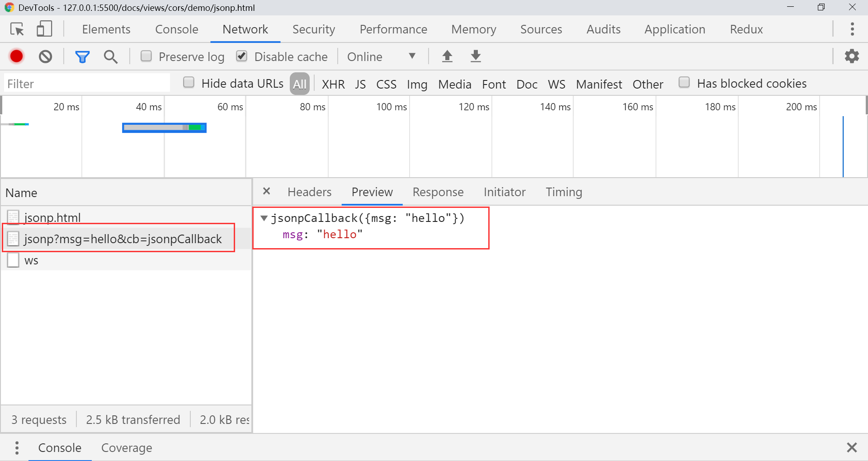Filter requests by Other
Screen dimensions: 868x461
click(648, 85)
